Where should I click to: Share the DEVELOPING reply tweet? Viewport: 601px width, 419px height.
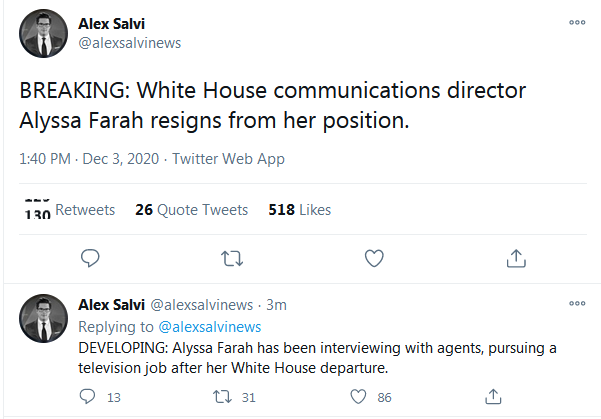(x=493, y=397)
